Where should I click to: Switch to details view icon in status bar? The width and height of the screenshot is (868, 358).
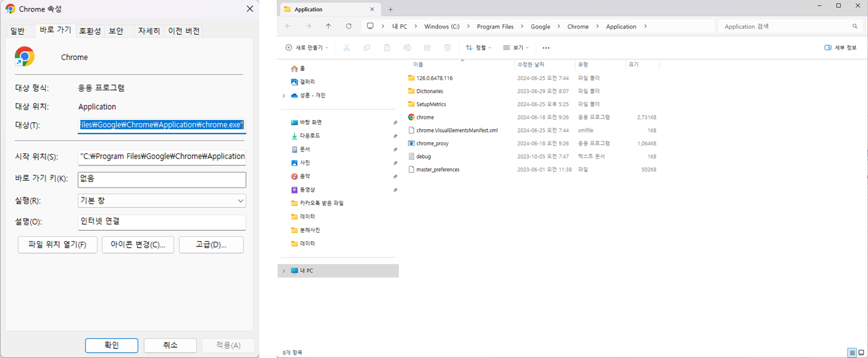(852, 353)
